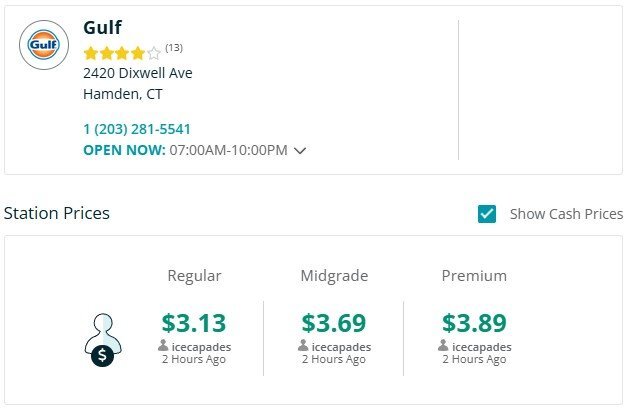Open icecapades profile under Regular price
Viewport: 629px width, 412px height.
click(201, 347)
